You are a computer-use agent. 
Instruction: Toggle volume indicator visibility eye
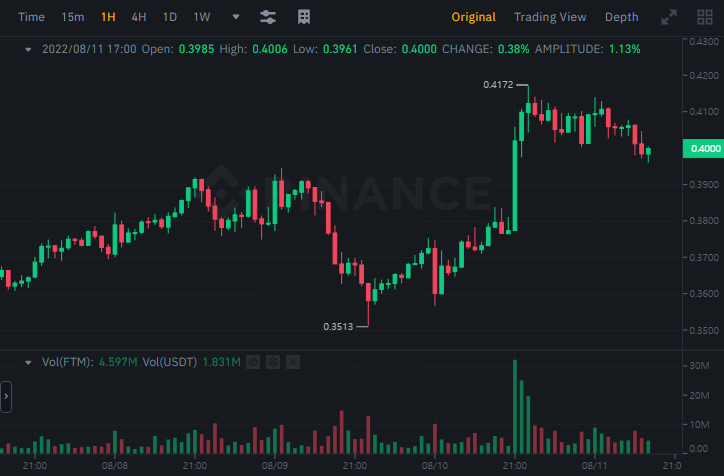click(253, 362)
